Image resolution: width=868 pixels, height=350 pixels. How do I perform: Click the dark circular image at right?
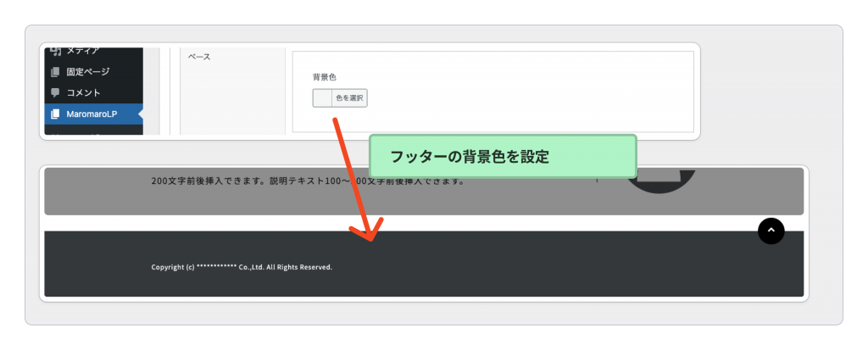click(665, 180)
